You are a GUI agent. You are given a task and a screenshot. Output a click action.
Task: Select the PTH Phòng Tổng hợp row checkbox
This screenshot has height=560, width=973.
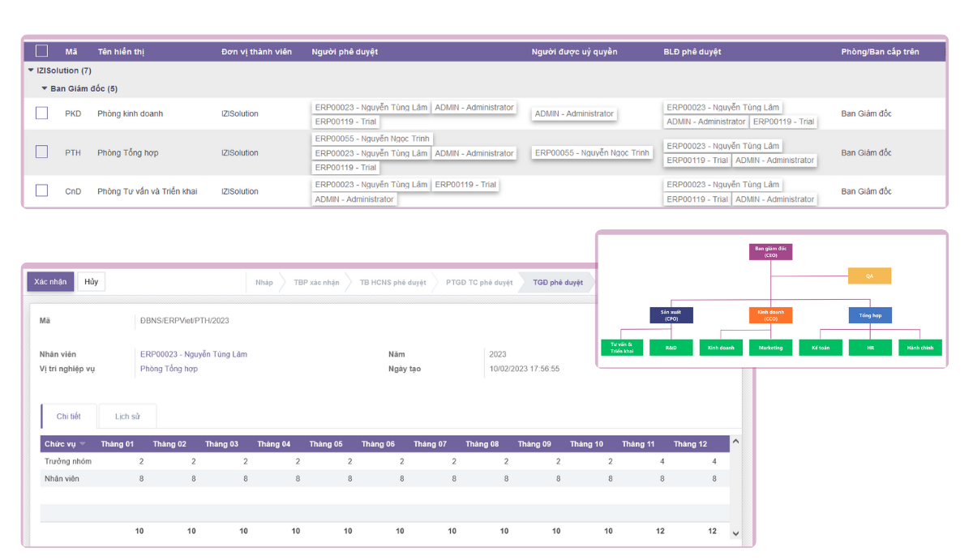pos(41,152)
